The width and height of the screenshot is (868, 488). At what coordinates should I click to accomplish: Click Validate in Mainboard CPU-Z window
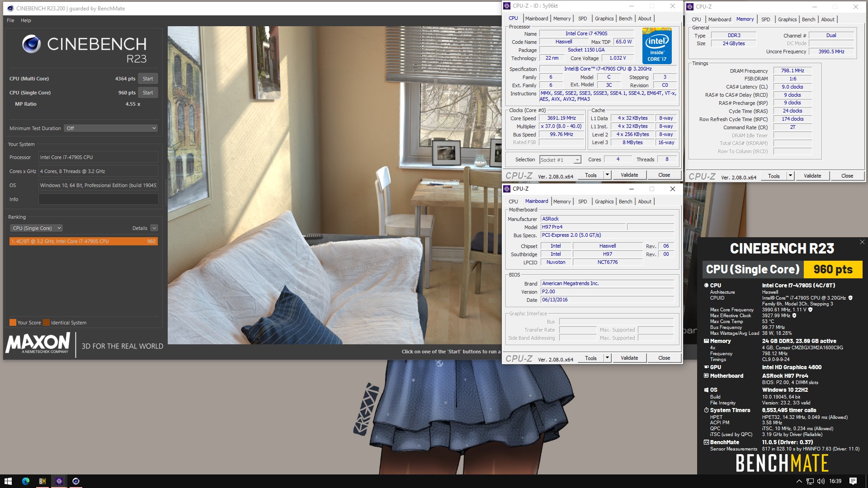[629, 358]
